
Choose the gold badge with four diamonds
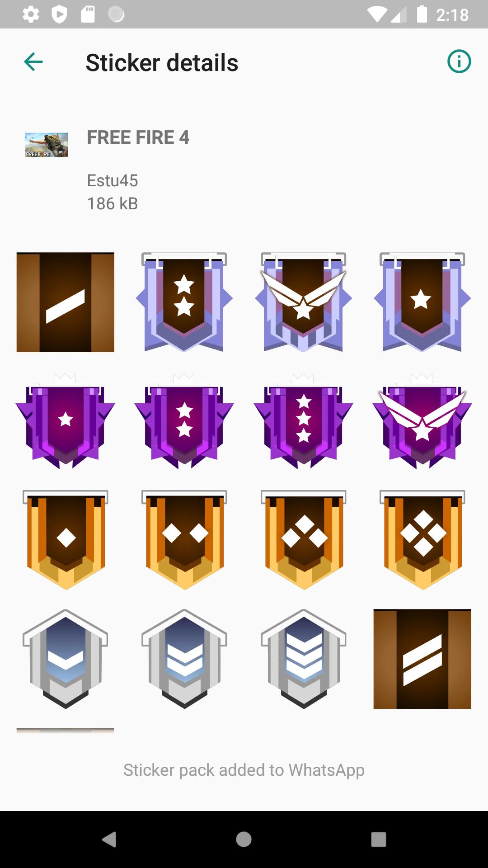click(x=422, y=540)
